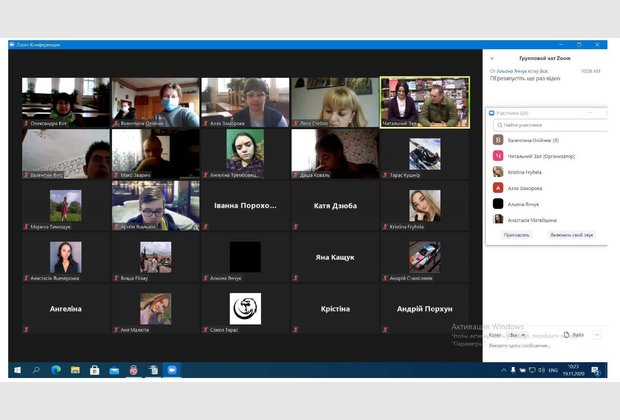Select Альона Янчук in participants list
The width and height of the screenshot is (620, 420).
pyautogui.click(x=548, y=204)
